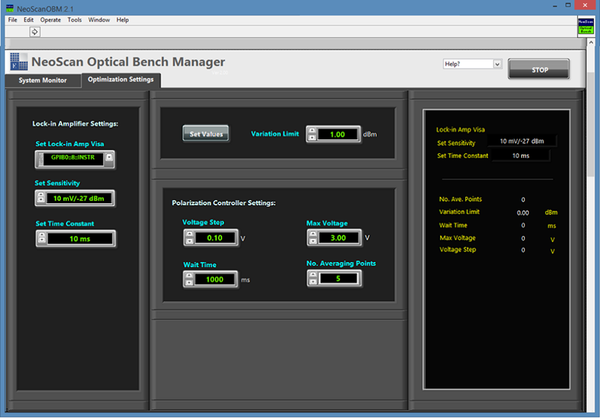Step Set Sensitivity selector to the next value

43,193
